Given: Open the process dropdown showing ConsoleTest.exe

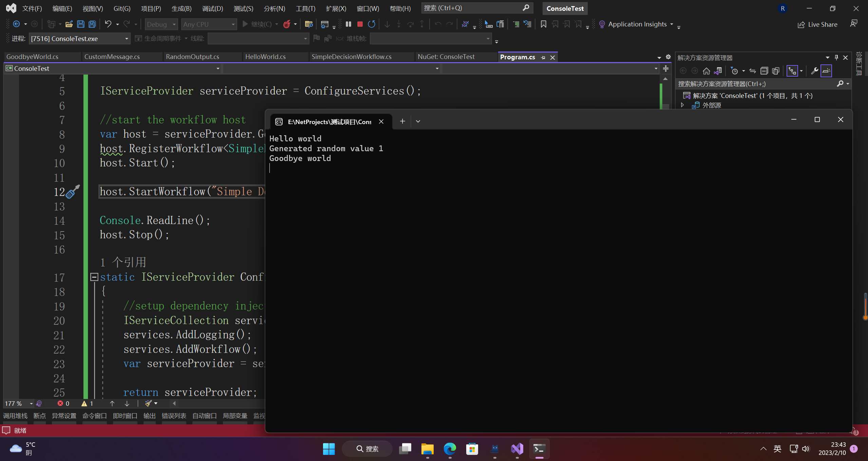Looking at the screenshot, I should click(x=126, y=39).
